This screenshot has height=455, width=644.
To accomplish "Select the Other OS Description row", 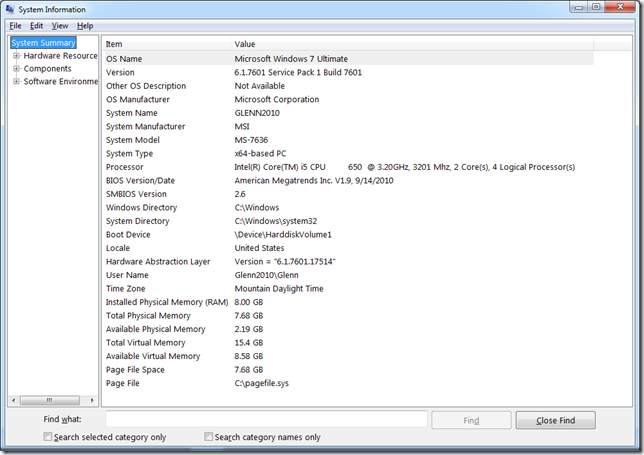I will (349, 86).
